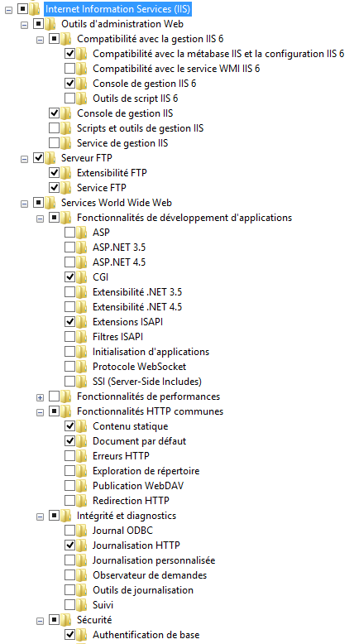Tick the Erreurs HTTP checkbox
The image size is (354, 644).
[x=69, y=456]
